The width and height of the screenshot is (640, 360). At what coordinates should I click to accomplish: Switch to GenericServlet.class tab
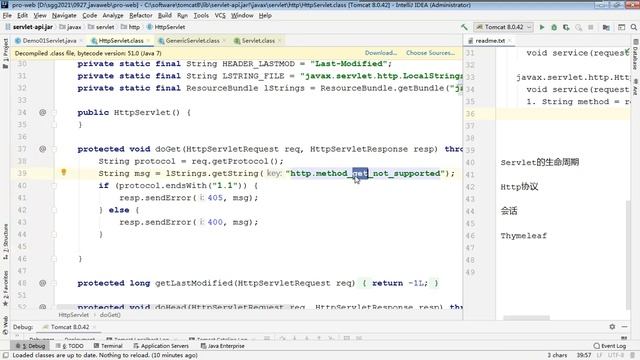click(x=192, y=40)
